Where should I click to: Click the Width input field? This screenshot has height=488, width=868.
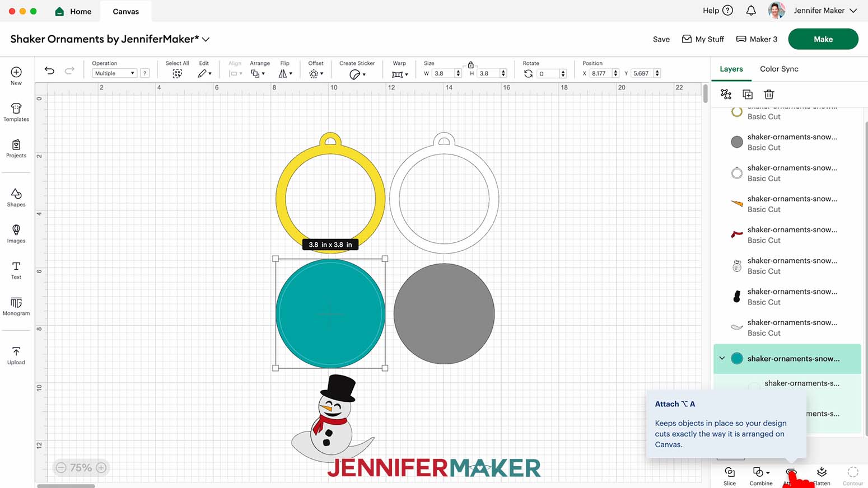[x=443, y=73]
